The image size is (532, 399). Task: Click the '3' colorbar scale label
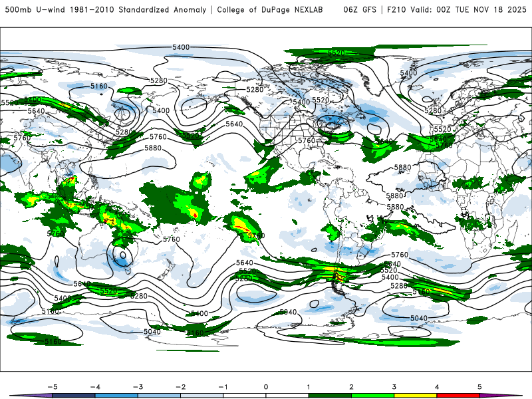394,387
